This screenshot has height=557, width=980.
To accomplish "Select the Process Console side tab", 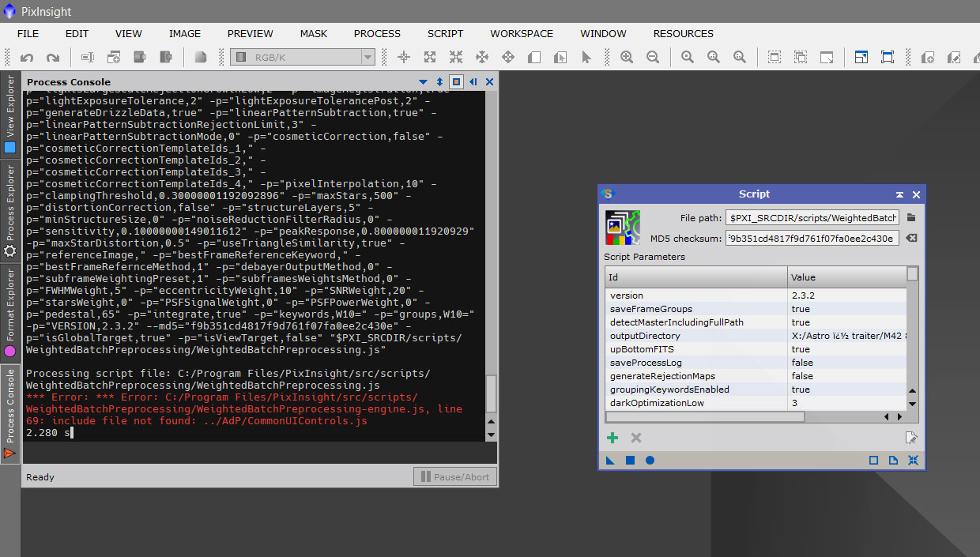I will pyautogui.click(x=9, y=413).
